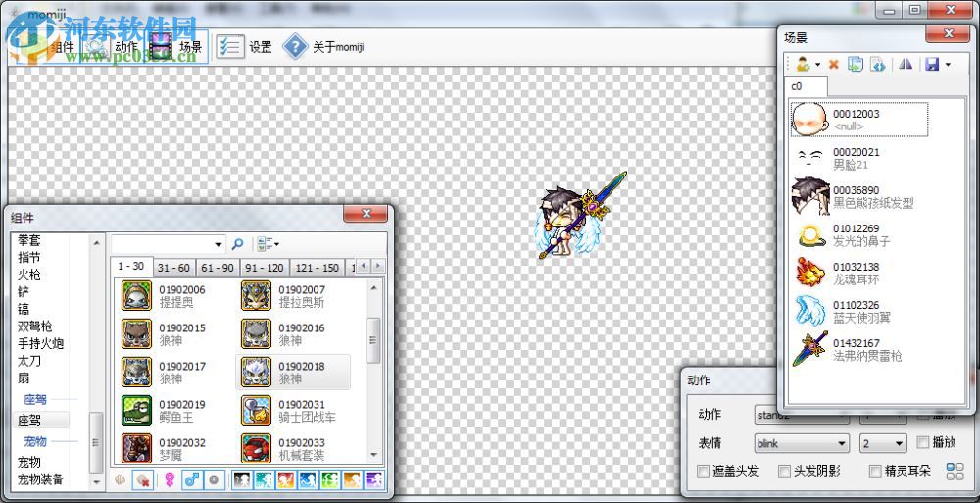Toggle the black question-mark job filter icon
980x503 pixels.
[242, 480]
